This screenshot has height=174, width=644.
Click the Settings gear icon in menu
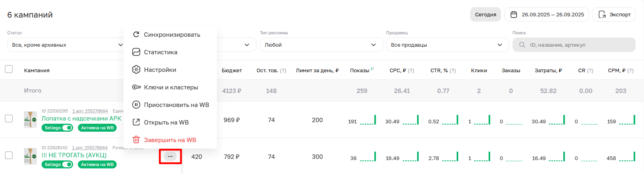click(136, 70)
